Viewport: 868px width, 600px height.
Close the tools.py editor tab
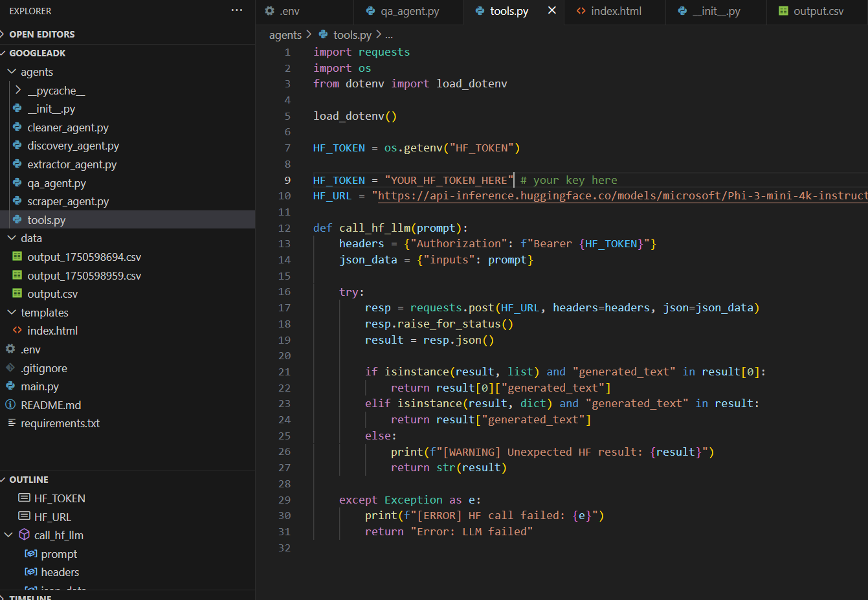(551, 10)
